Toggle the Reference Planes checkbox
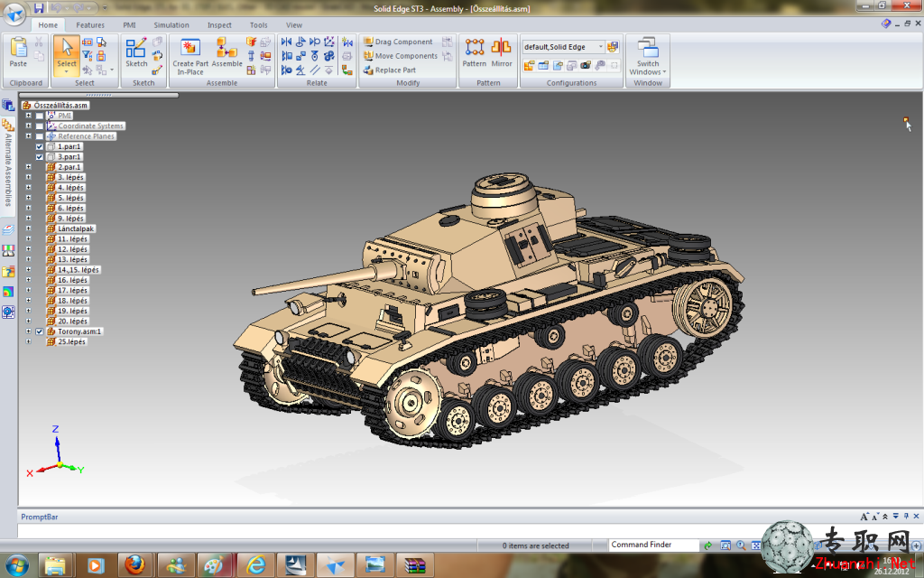Viewport: 924px width, 578px height. tap(40, 136)
